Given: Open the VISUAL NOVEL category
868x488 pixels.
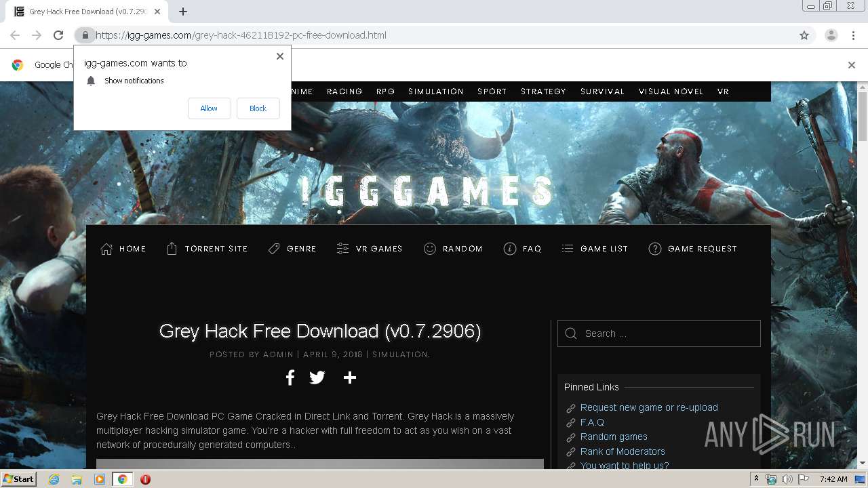Looking at the screenshot, I should coord(671,91).
